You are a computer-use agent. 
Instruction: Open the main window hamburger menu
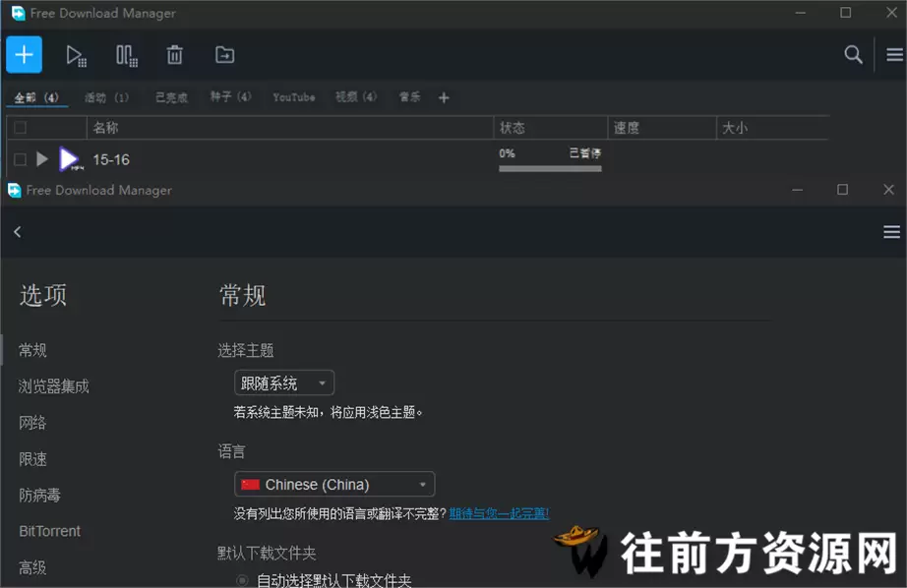coord(894,55)
